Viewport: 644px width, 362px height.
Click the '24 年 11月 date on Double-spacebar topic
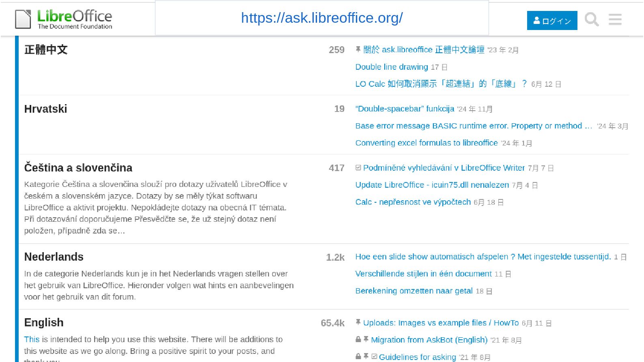pyautogui.click(x=475, y=109)
